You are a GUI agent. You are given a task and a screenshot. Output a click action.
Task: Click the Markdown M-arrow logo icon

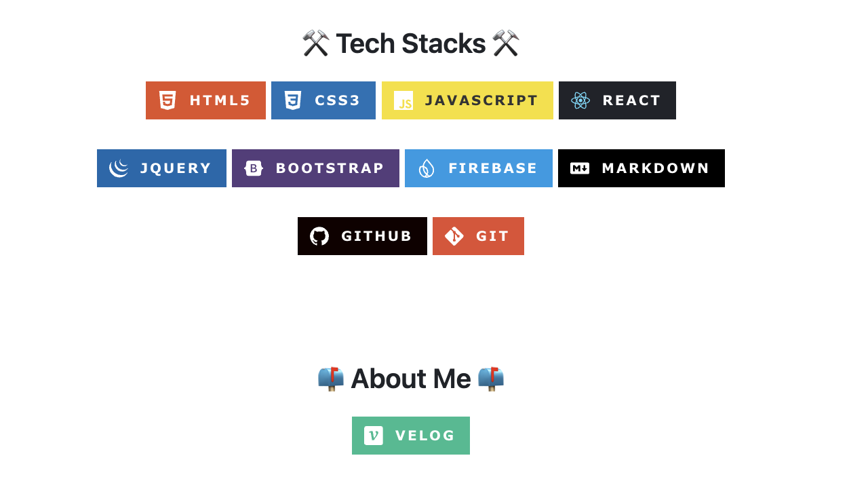pyautogui.click(x=580, y=168)
